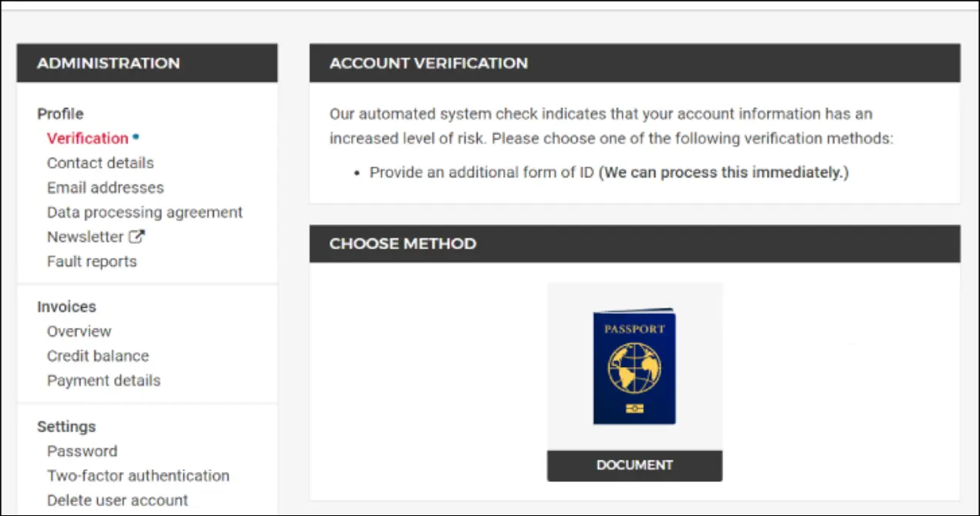Navigate to Fault reports
This screenshot has height=516, width=980.
(92, 261)
